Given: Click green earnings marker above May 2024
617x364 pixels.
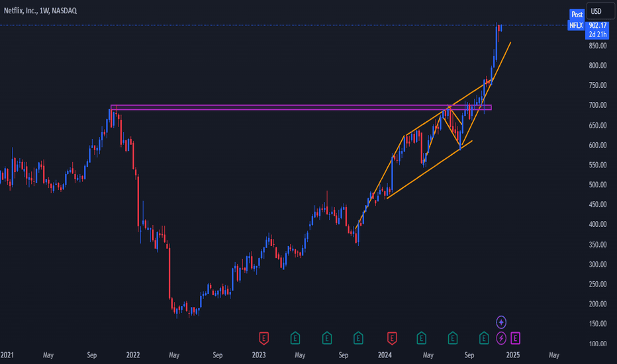Looking at the screenshot, I should pos(421,338).
